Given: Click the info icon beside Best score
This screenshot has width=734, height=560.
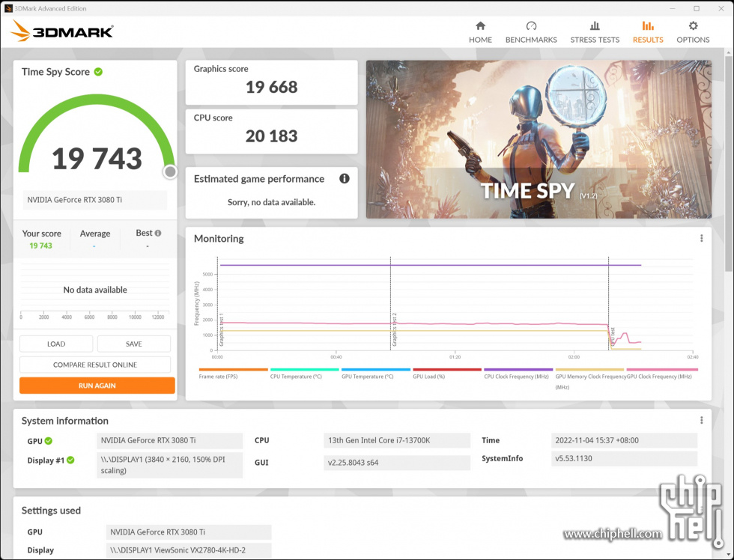Looking at the screenshot, I should click(158, 233).
